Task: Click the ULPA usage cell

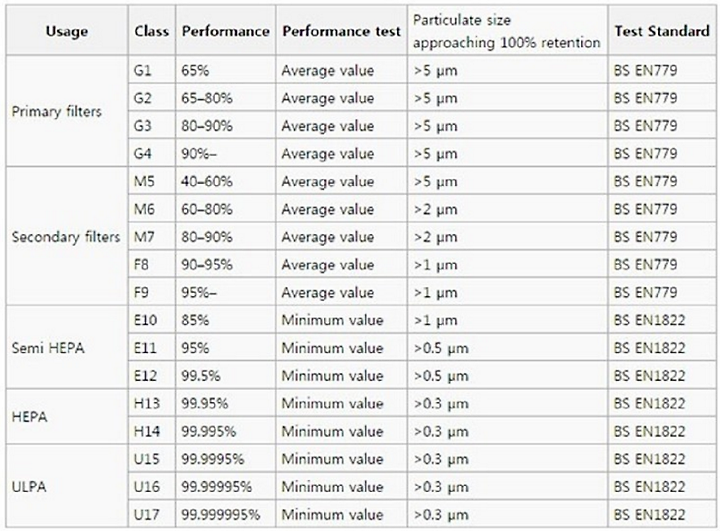Action: tap(67, 486)
